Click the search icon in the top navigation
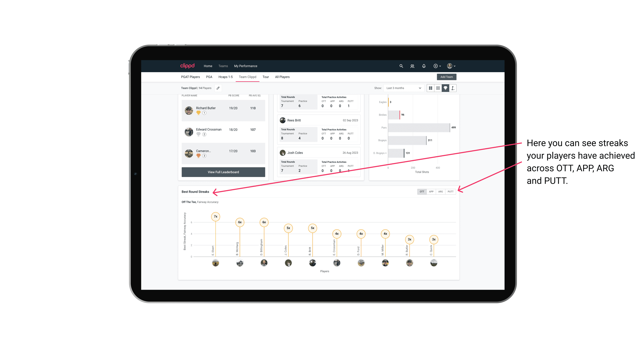This screenshot has height=346, width=644. coord(401,66)
